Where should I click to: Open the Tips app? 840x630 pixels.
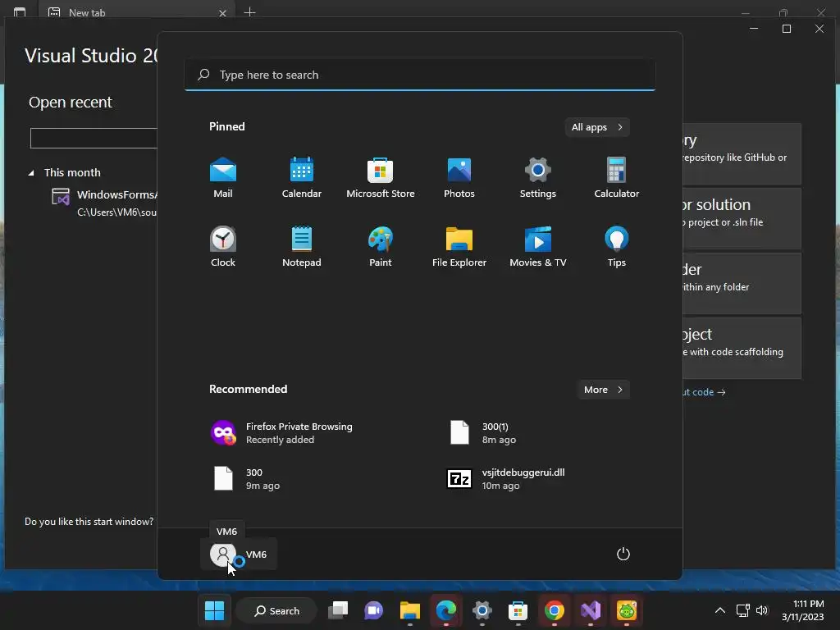(x=617, y=247)
